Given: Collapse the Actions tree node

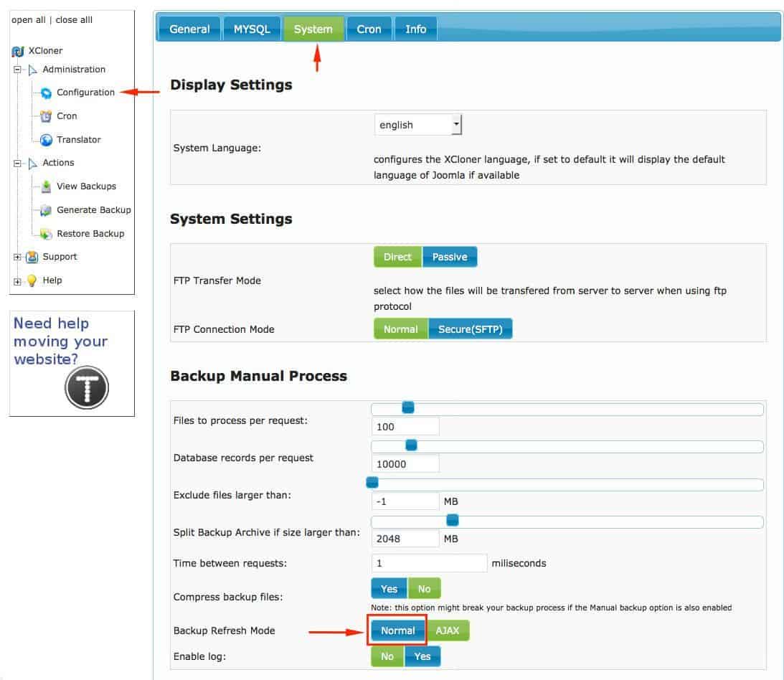Looking at the screenshot, I should click(x=17, y=163).
